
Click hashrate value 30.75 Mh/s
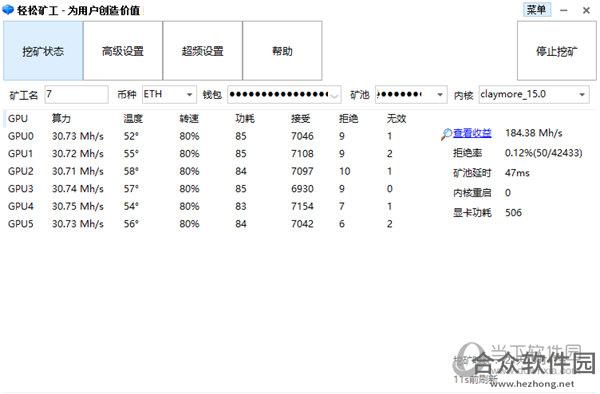[x=78, y=207]
